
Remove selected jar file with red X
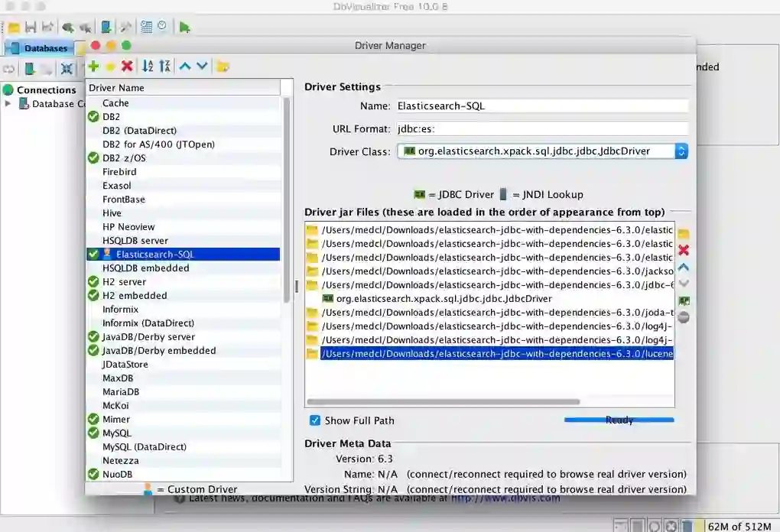pyautogui.click(x=684, y=250)
